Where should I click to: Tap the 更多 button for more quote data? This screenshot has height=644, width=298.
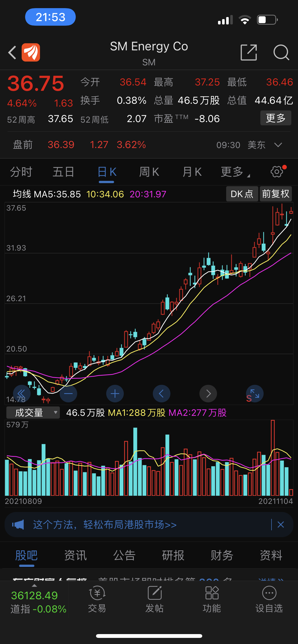pyautogui.click(x=276, y=118)
